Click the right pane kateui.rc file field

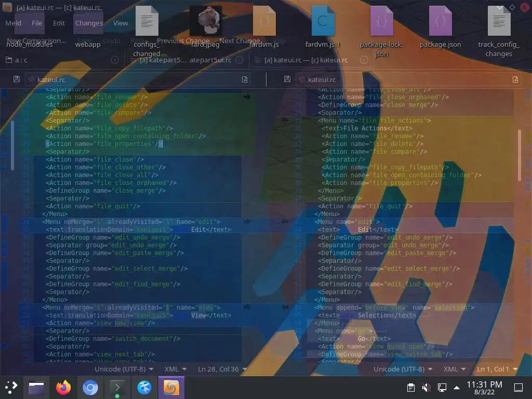[408, 79]
